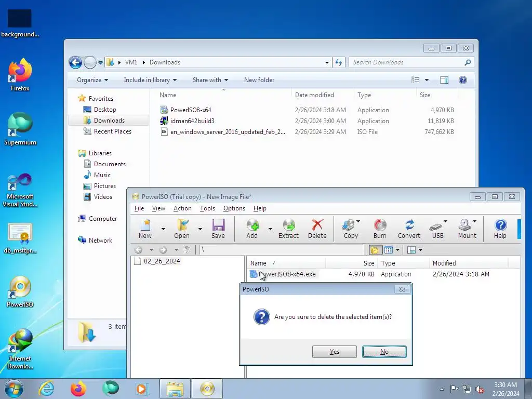The height and width of the screenshot is (399, 532).
Task: Open the Tools menu in PowerISO
Action: pos(207,208)
